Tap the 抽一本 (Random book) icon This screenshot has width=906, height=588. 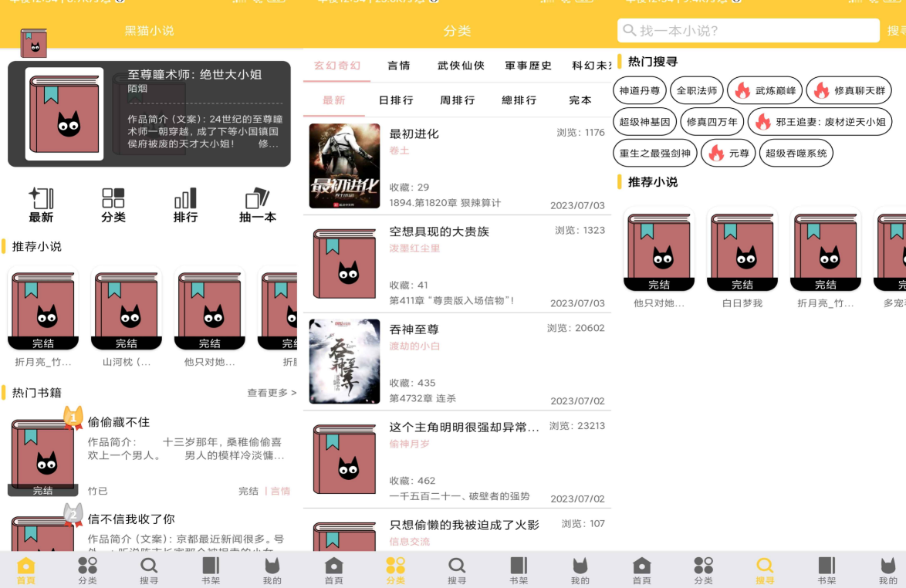pos(257,204)
